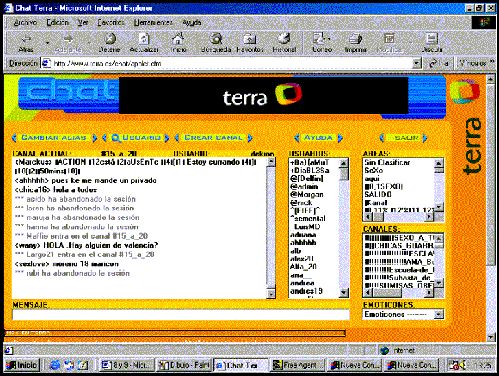
Task: Select user andres19 in the users list
Action: click(x=306, y=291)
